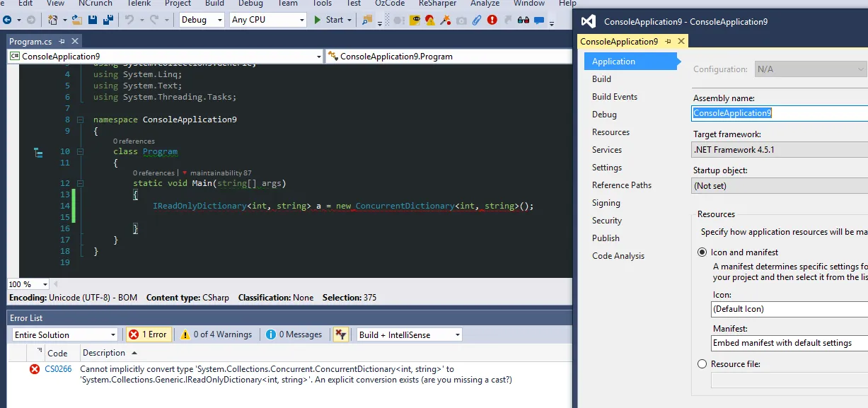The height and width of the screenshot is (408, 868).
Task: Open the Any CPU platform dropdown
Action: point(267,20)
